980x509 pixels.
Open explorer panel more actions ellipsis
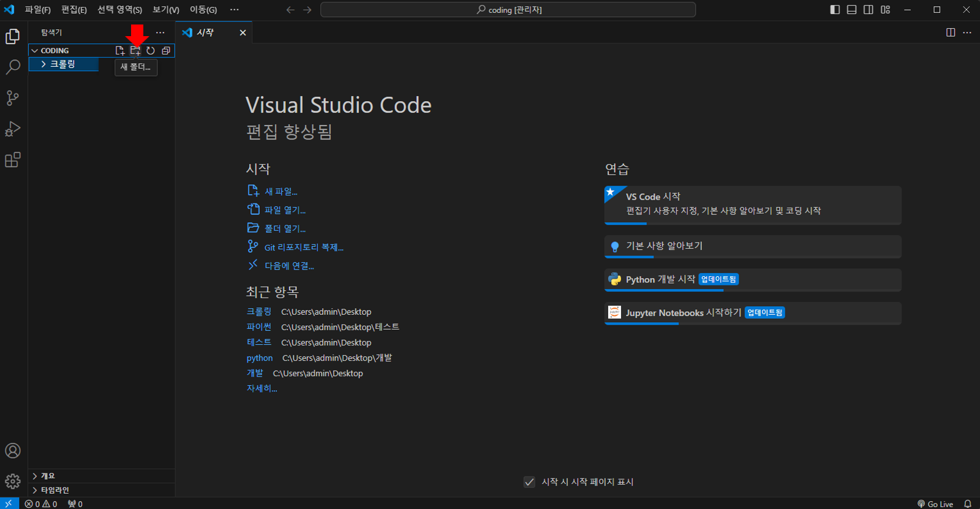point(160,32)
